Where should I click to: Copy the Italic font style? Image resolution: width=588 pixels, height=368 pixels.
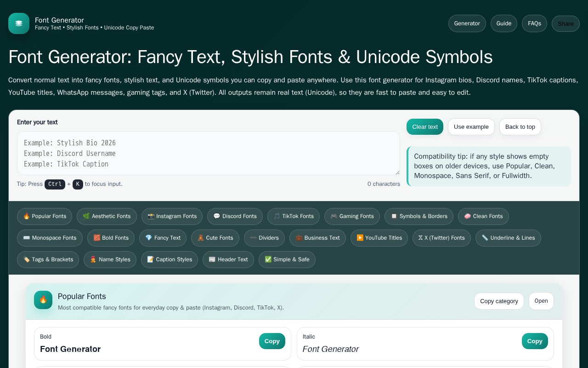[x=535, y=341]
